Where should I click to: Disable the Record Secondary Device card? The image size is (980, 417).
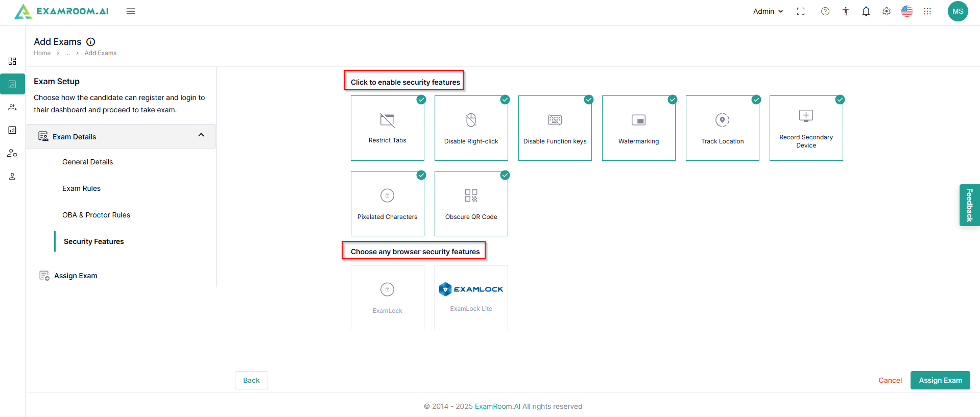pyautogui.click(x=806, y=128)
